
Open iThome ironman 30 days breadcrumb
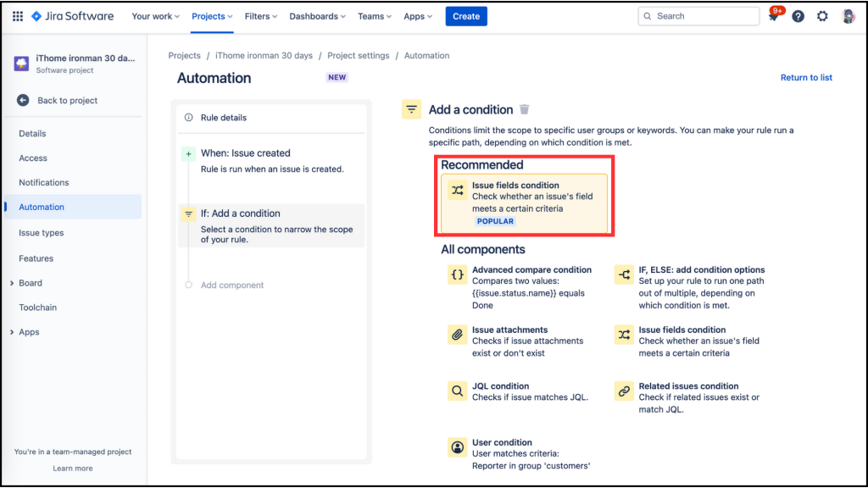tap(264, 55)
